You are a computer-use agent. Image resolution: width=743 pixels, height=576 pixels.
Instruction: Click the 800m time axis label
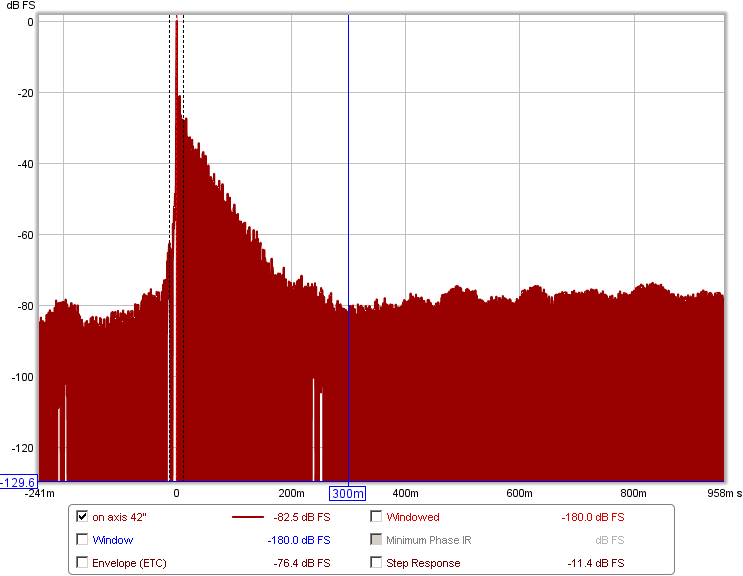tap(633, 494)
